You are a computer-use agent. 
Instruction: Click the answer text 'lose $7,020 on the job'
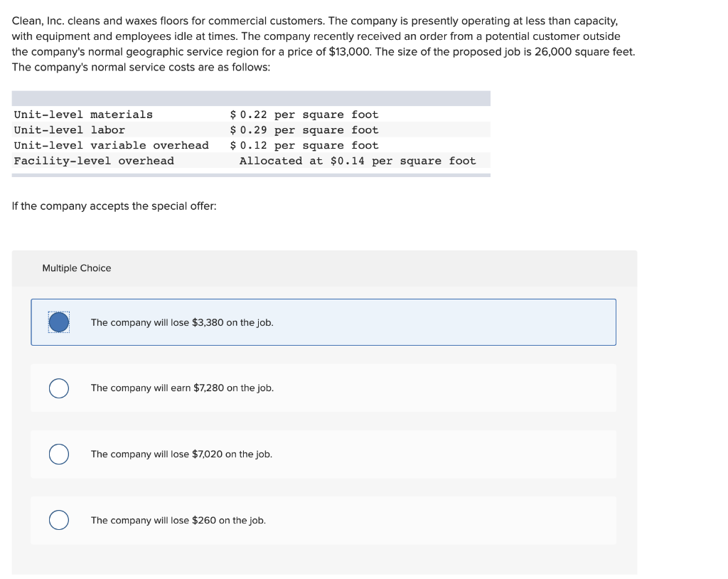click(x=181, y=454)
